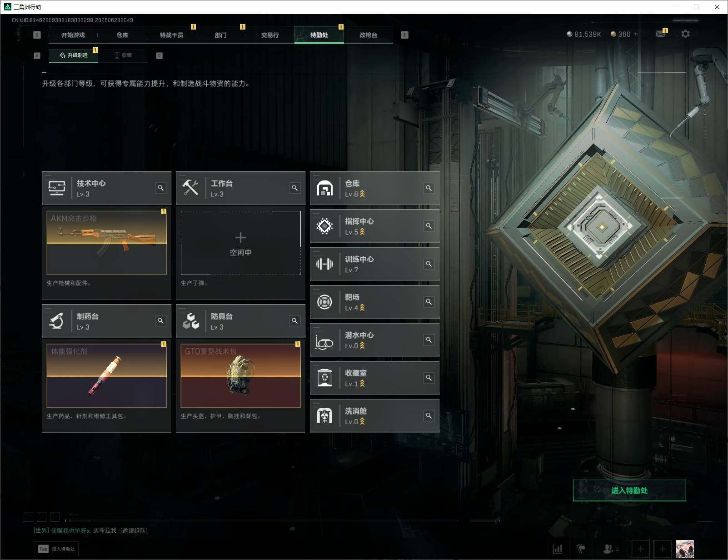Viewport: 728px width, 560px height.
Task: Inspect 靶场 magnifier icon
Action: (x=429, y=302)
